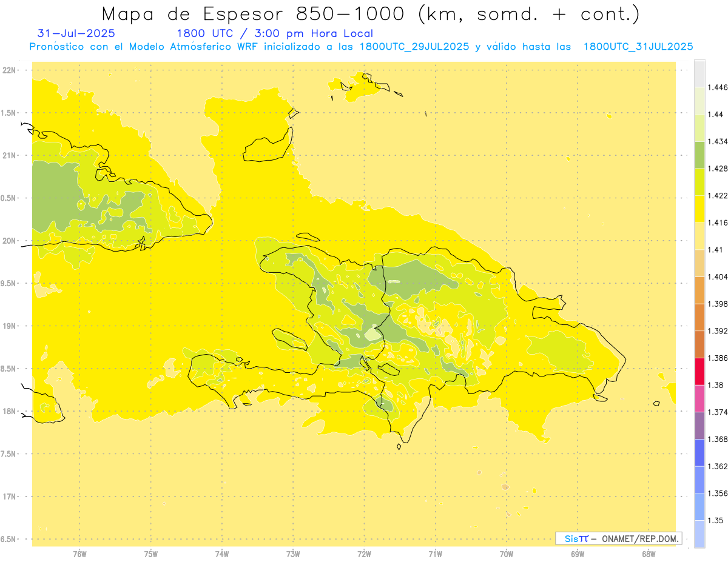Click the '76W' longitude axis label
The width and height of the screenshot is (728, 562).
click(79, 554)
